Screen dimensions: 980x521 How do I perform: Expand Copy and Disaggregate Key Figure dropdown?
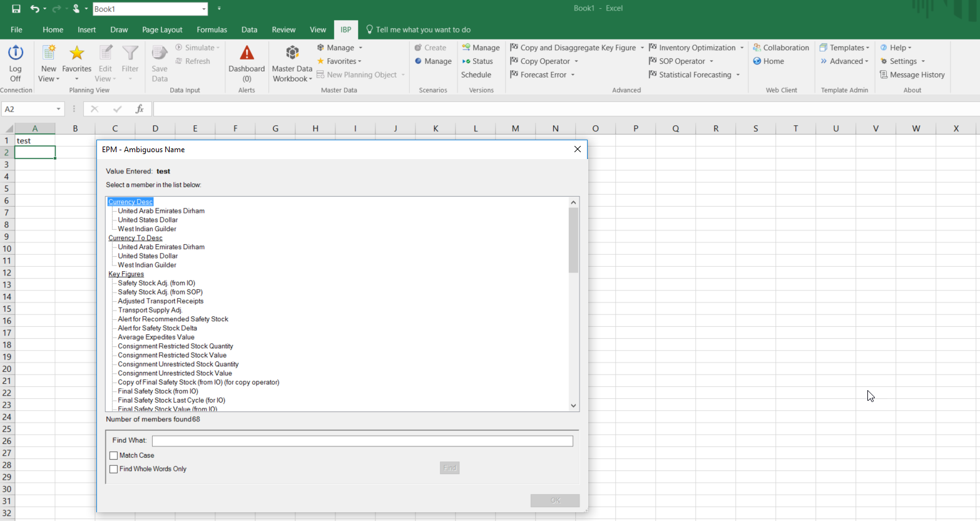[x=642, y=48]
